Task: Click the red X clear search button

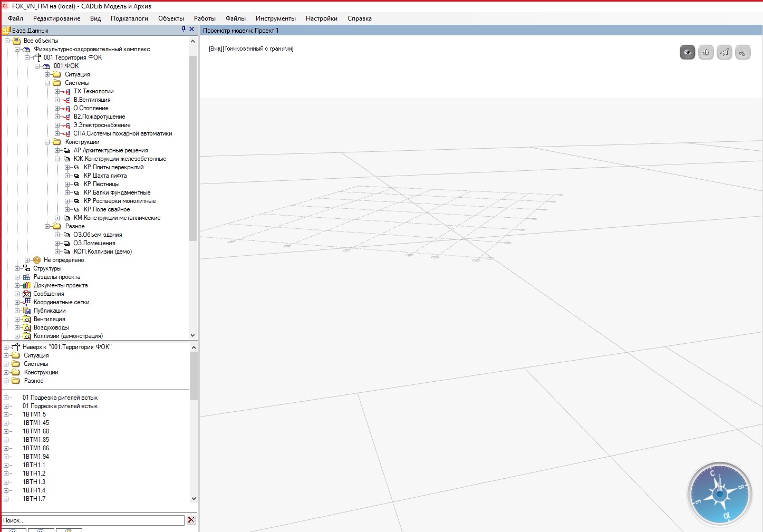Action: (191, 520)
